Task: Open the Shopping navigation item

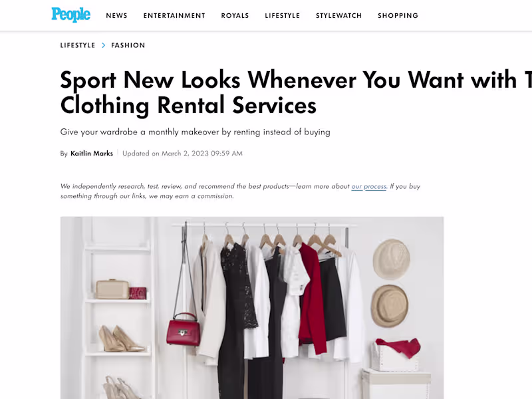Action: [x=398, y=15]
